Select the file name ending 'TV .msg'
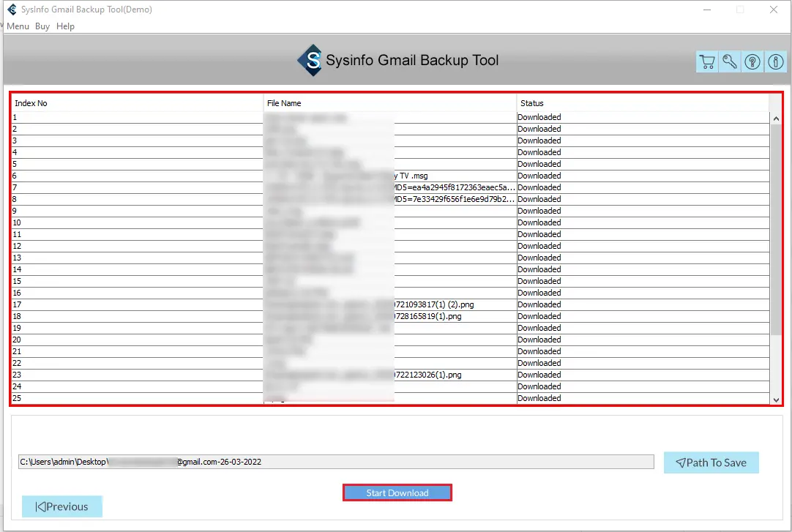 [390, 176]
